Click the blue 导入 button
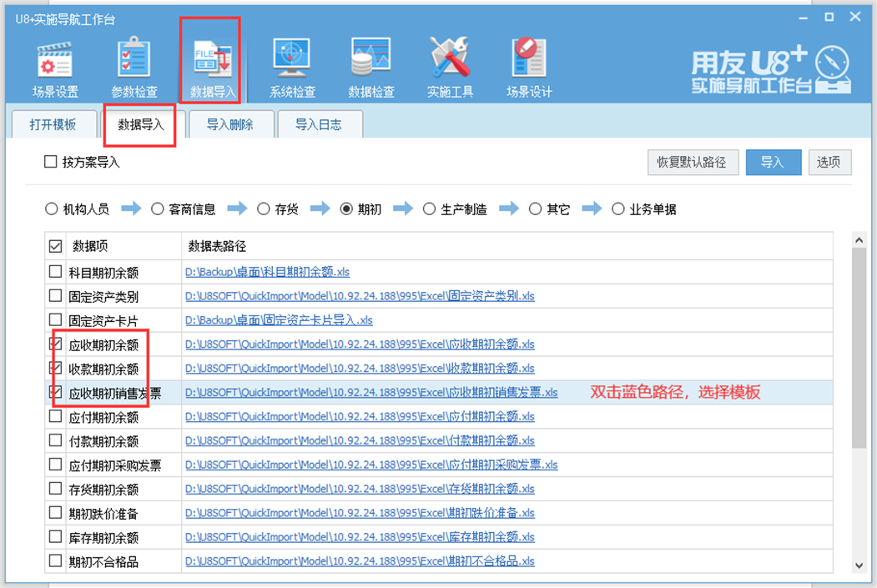 tap(773, 162)
